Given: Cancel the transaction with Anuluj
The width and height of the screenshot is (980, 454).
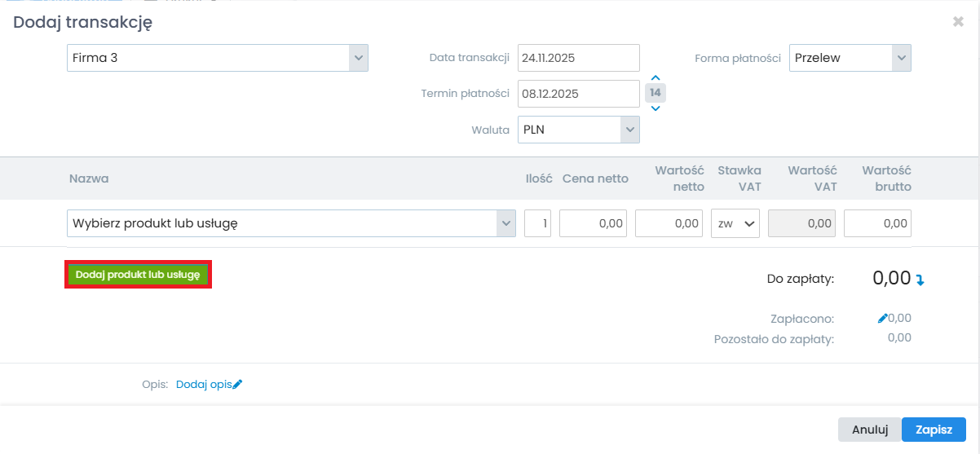Looking at the screenshot, I should pyautogui.click(x=869, y=429).
